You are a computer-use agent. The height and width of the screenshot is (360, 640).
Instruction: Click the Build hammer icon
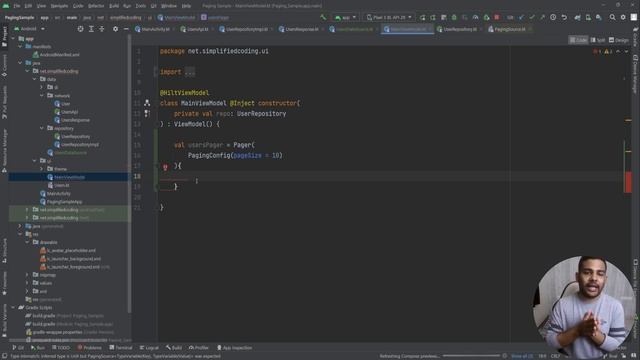tap(323, 18)
